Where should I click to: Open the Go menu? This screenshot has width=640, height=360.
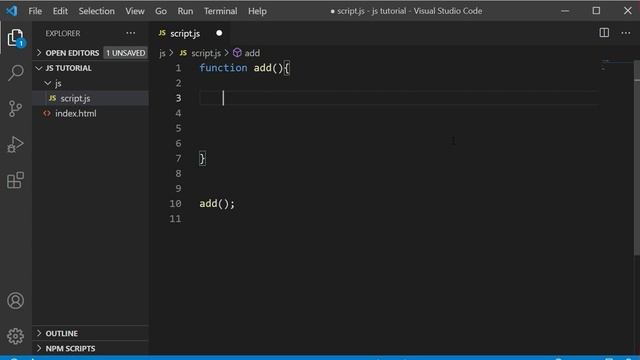161,11
